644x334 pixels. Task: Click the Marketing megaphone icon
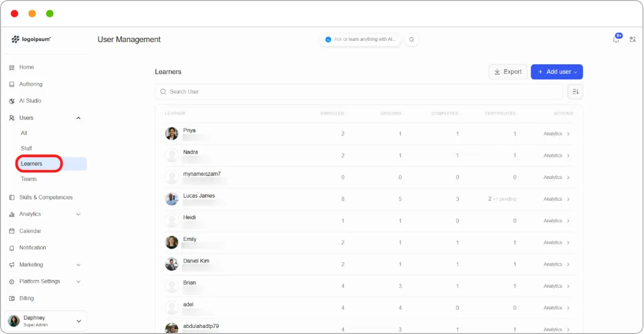pyautogui.click(x=11, y=265)
